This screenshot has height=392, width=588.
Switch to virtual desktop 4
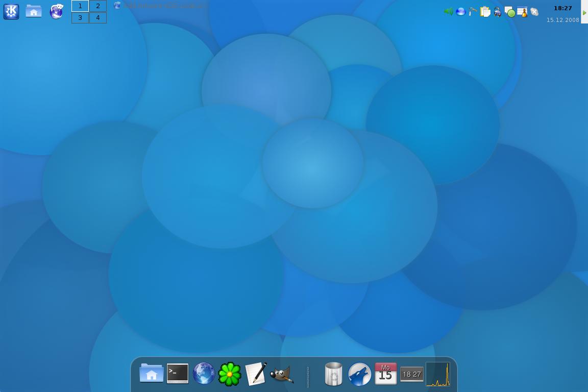pos(98,18)
